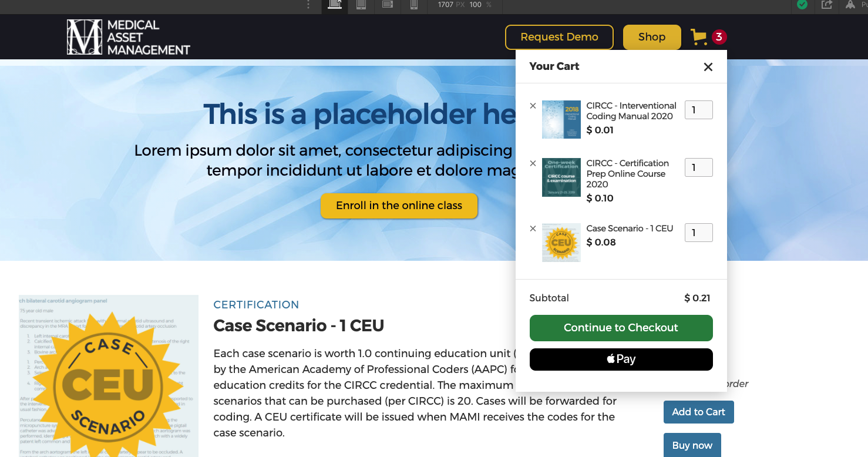Screen dimensions: 868x457
Task: Select the mobile portrait breakpoint icon
Action: 414,5
